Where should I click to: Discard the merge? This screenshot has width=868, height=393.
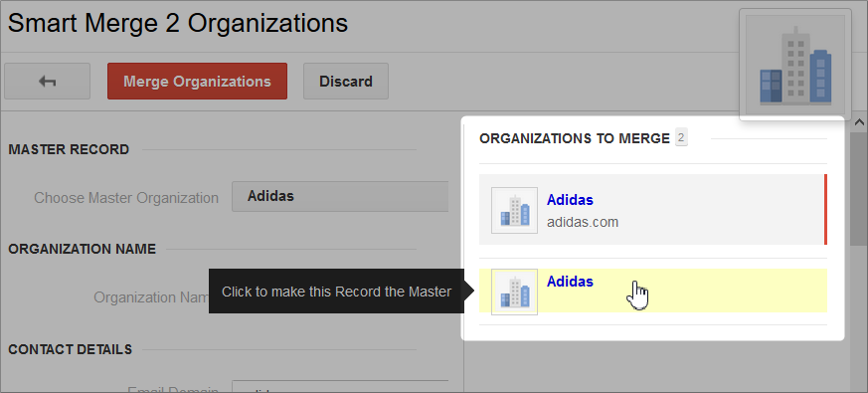click(x=346, y=82)
